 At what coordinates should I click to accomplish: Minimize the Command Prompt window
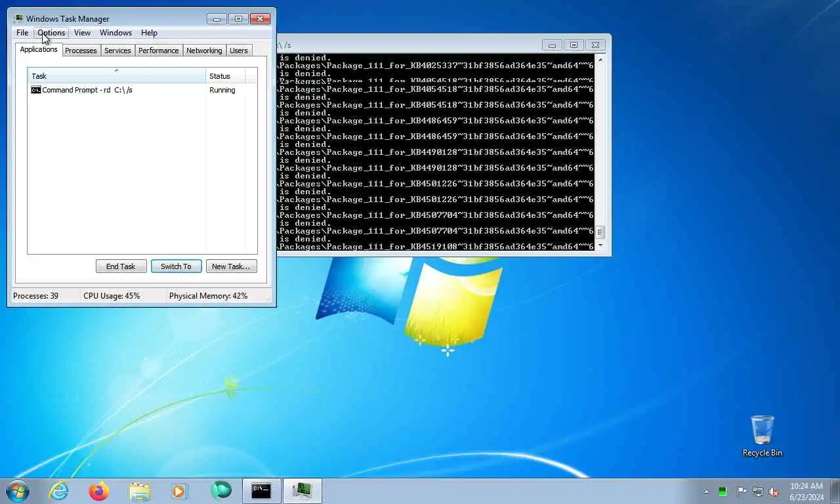552,45
